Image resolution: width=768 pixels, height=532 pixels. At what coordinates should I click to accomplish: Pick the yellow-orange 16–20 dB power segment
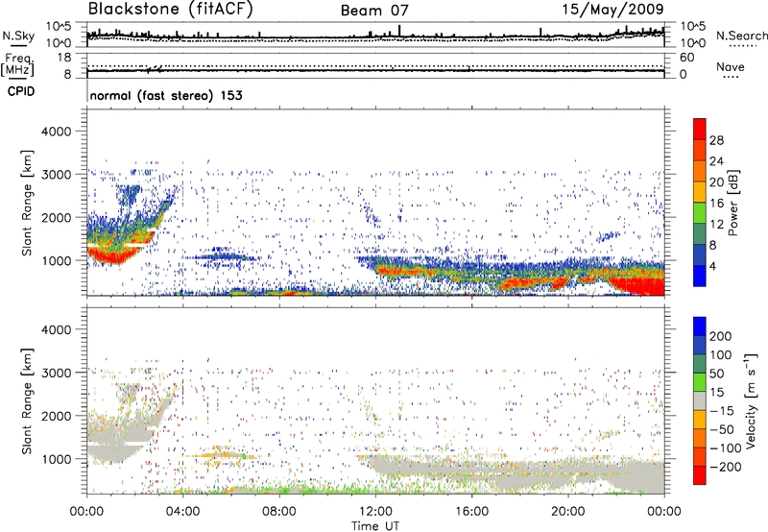point(700,191)
